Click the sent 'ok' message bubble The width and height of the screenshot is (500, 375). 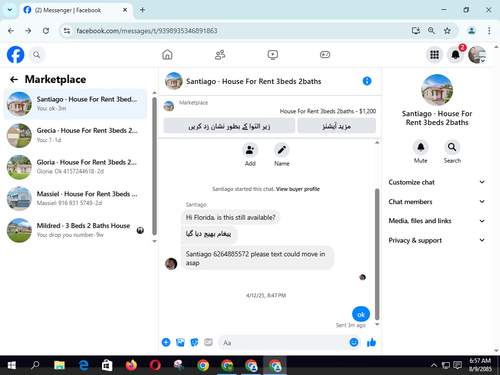point(361,314)
